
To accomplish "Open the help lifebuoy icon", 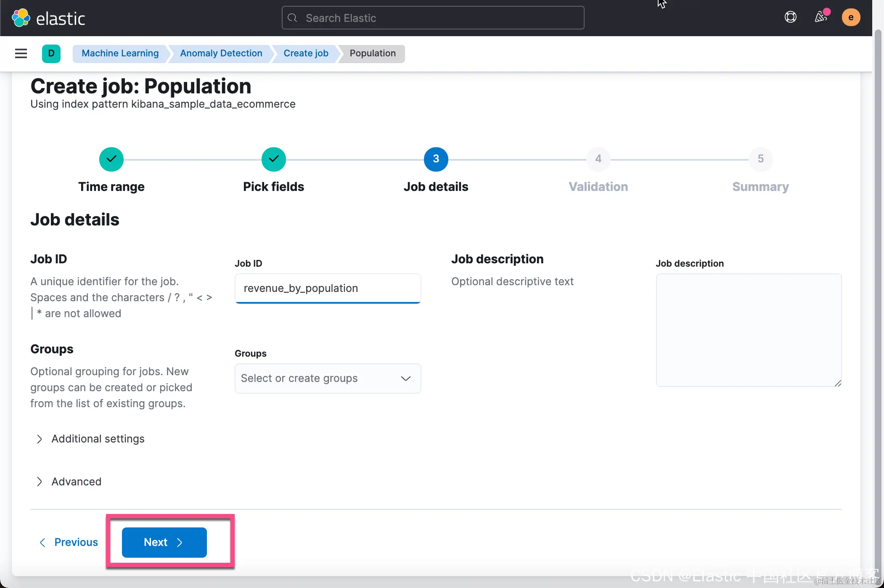I will click(790, 17).
